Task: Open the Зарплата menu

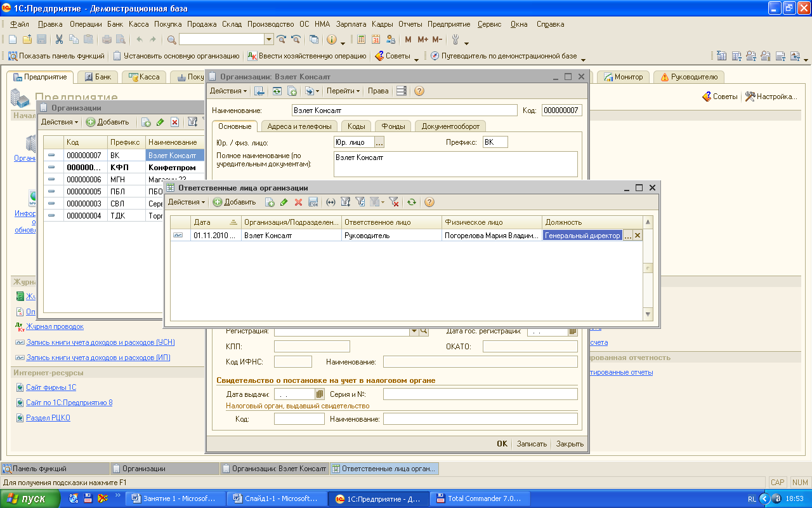Action: pyautogui.click(x=351, y=24)
